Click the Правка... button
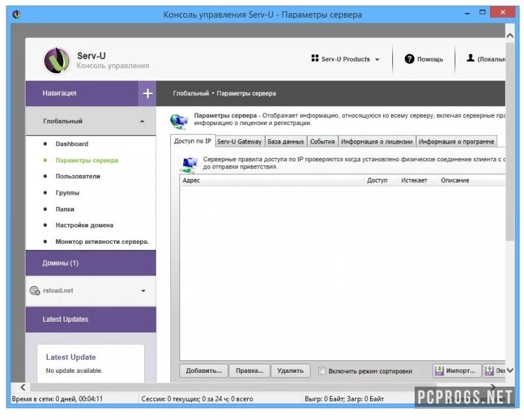Image resolution: width=524 pixels, height=420 pixels. coord(250,371)
